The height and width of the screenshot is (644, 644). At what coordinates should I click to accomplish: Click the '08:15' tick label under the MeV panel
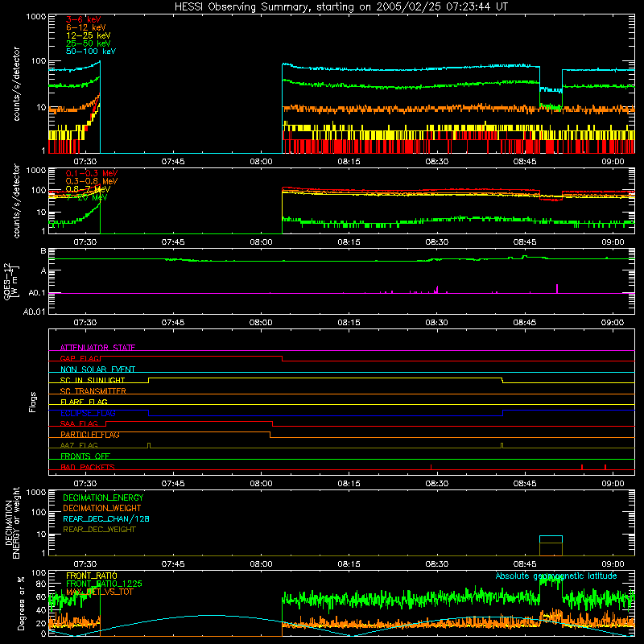point(349,242)
